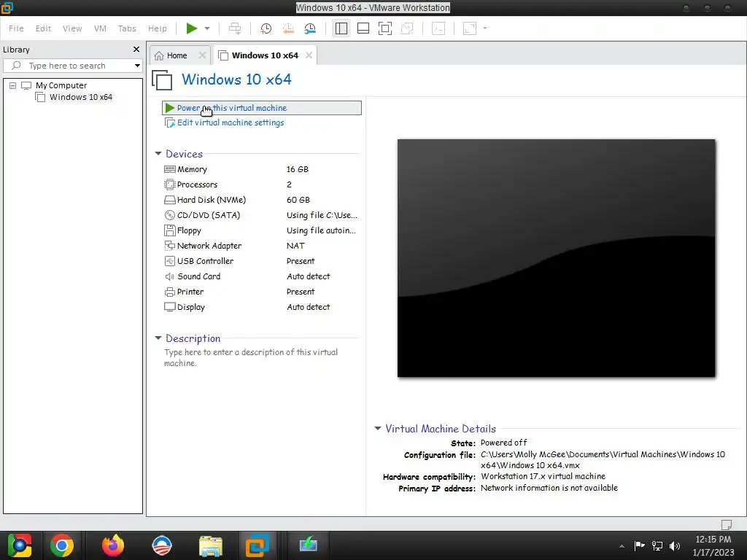
Task: Click Send Ctrl+Alt+Del toolbar icon
Action: [x=235, y=28]
